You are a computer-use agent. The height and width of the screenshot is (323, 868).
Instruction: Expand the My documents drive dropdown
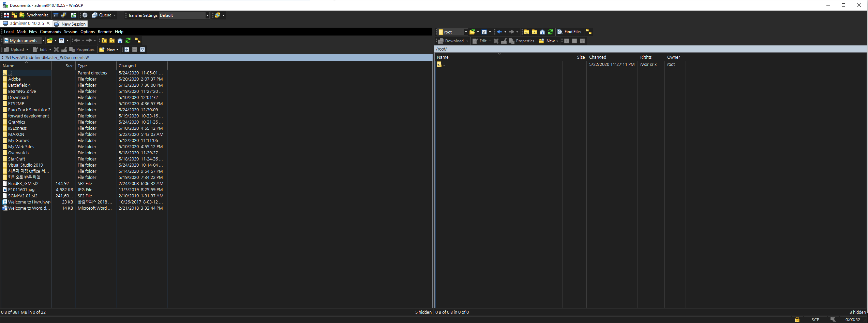coord(43,41)
